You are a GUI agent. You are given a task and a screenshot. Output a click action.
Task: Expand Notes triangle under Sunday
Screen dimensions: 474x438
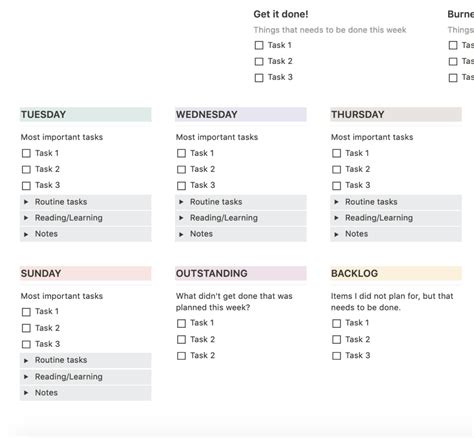coord(26,393)
